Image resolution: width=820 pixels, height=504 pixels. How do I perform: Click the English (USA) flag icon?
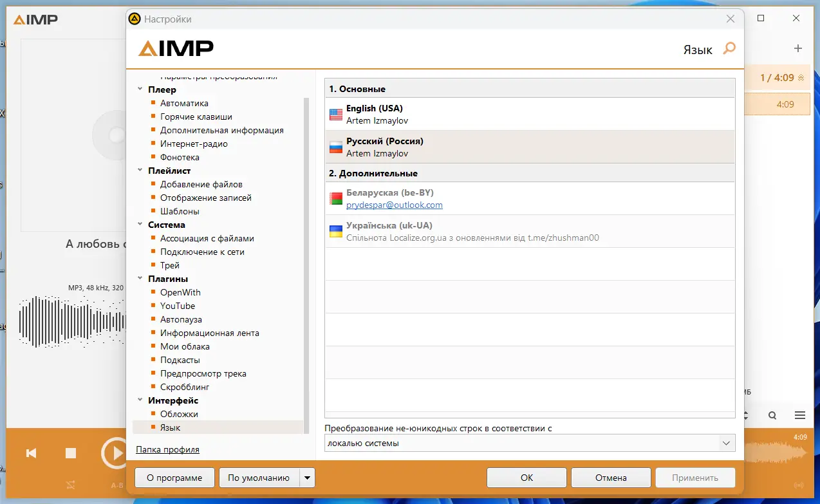click(x=335, y=114)
